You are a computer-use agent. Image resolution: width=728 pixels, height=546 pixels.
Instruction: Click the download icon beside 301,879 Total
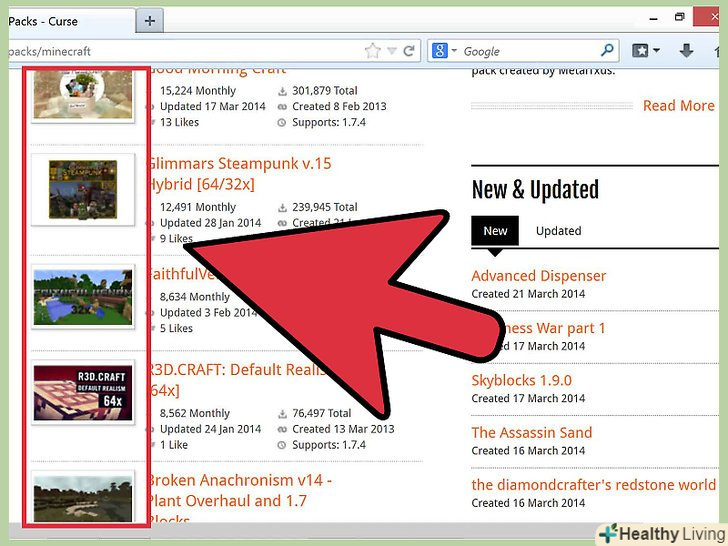282,91
